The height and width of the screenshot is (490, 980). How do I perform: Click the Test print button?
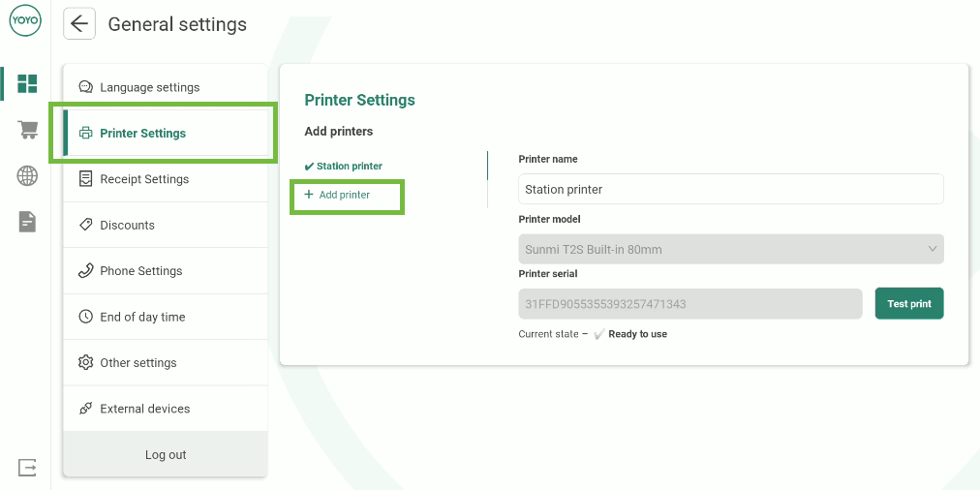tap(908, 304)
